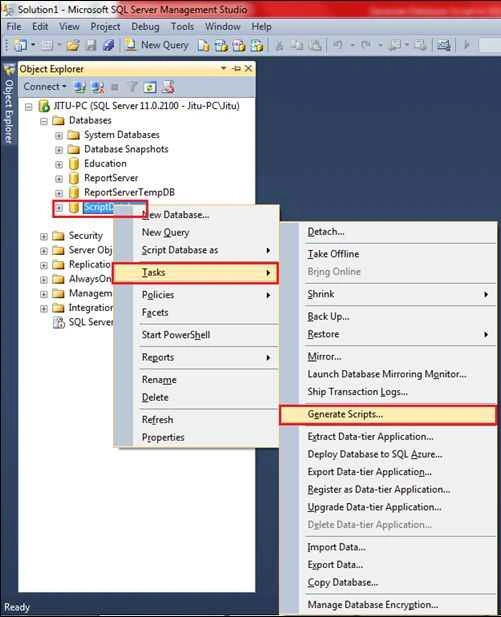Click the Object Explorer auto-hide pin icon
Image resolution: width=501 pixels, height=617 pixels.
(237, 68)
